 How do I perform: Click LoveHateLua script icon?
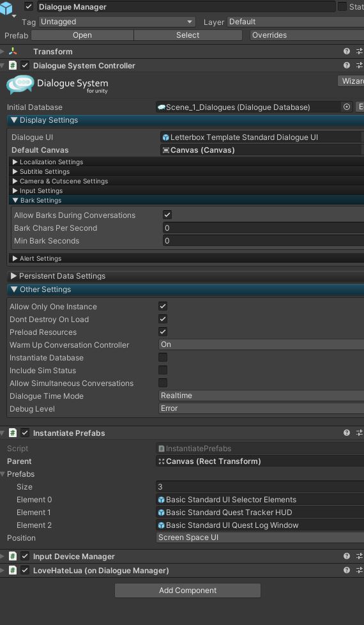pyautogui.click(x=13, y=571)
